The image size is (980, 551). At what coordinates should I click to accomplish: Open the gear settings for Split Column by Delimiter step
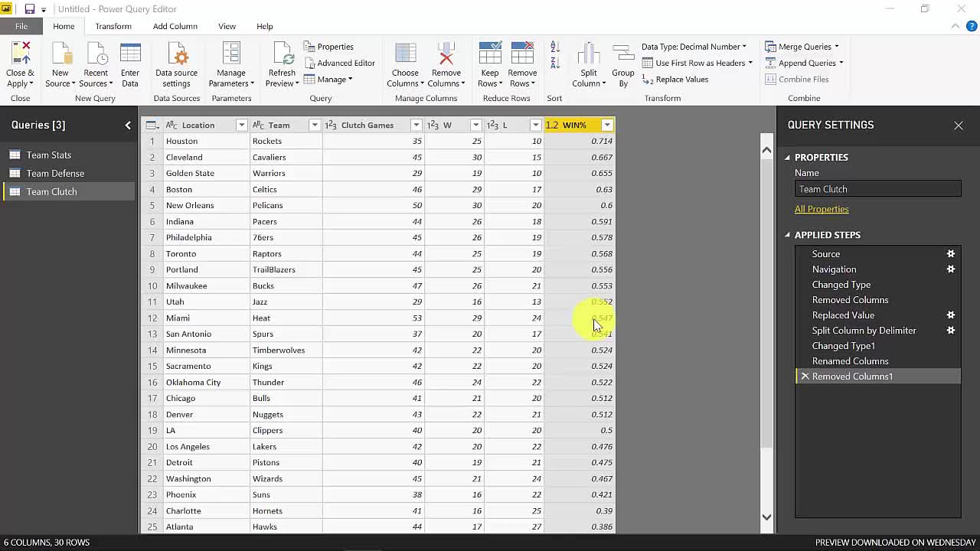click(x=951, y=331)
